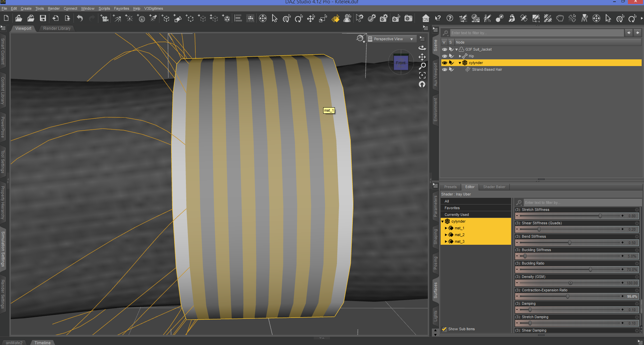
Task: Click the Scene pane filter text field
Action: tap(536, 33)
